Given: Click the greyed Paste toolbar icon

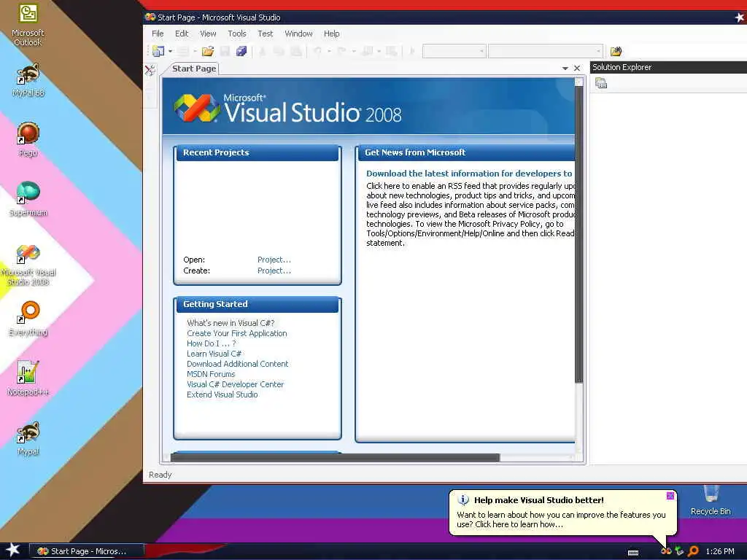Looking at the screenshot, I should click(x=296, y=51).
